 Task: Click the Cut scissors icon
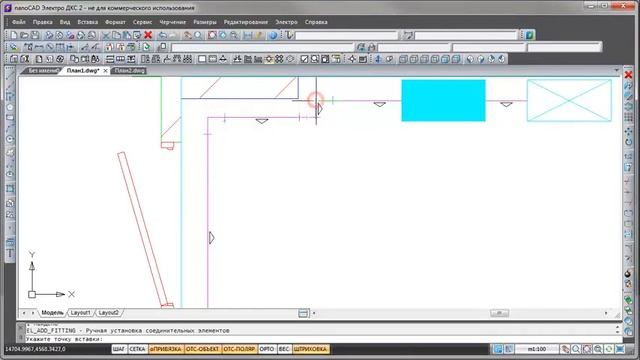point(106,35)
